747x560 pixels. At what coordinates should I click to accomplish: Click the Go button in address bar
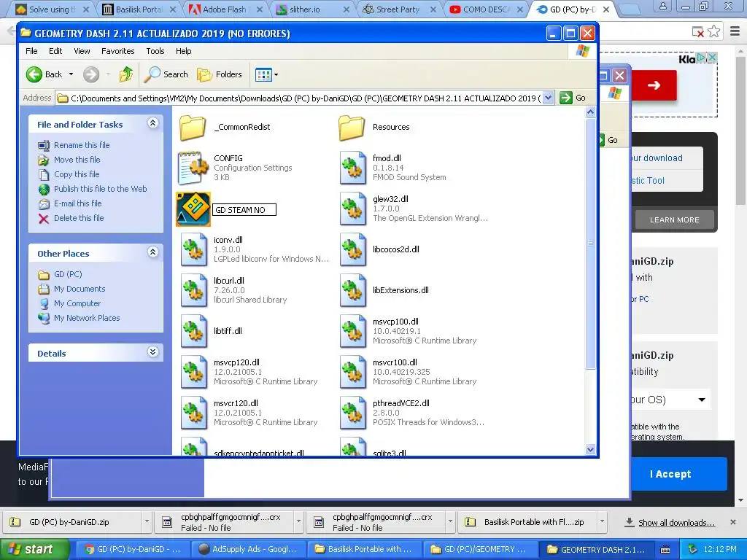pyautogui.click(x=573, y=98)
